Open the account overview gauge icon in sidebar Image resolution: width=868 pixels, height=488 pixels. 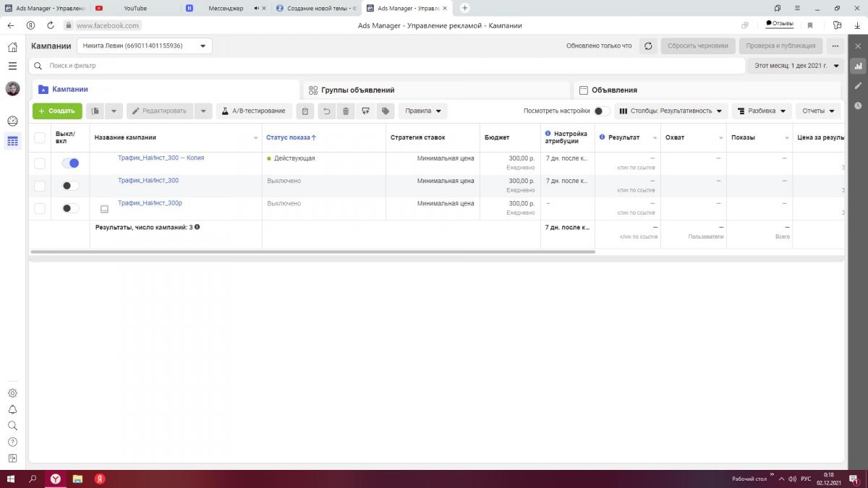pyautogui.click(x=12, y=121)
